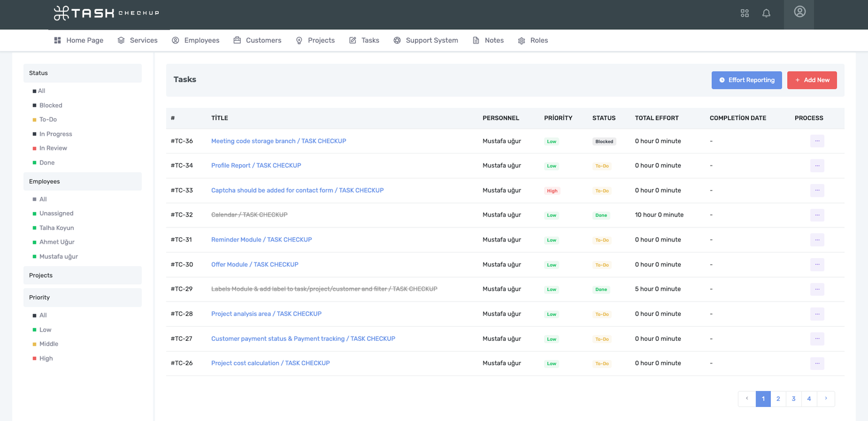
Task: Open the notifications bell
Action: coord(766,13)
